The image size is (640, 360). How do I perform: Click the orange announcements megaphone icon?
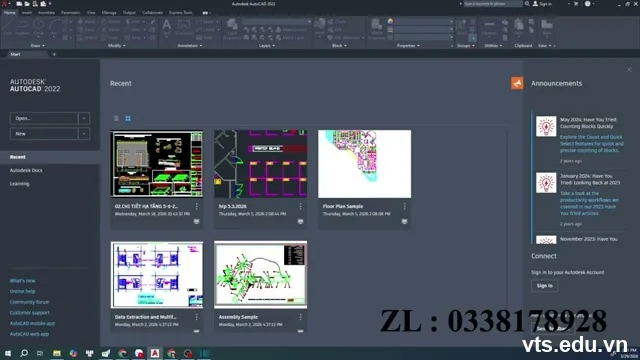(517, 83)
